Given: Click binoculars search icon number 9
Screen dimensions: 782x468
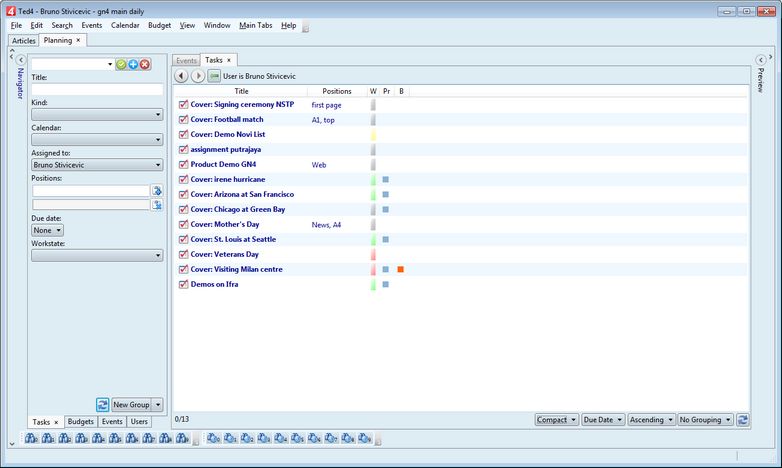Looking at the screenshot, I should click(x=183, y=439).
